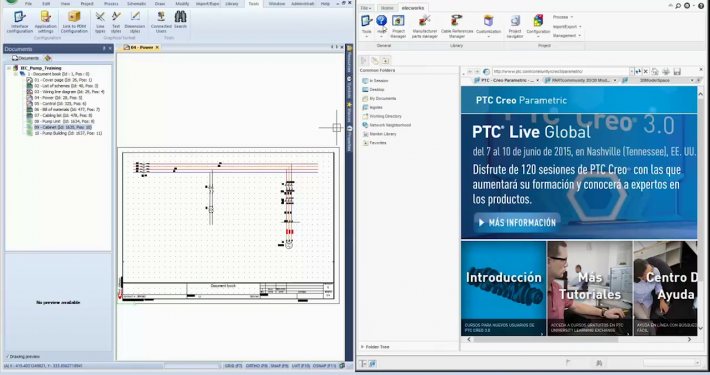Collapse the IEC_Pump_Training tree node
The height and width of the screenshot is (375, 710).
point(9,68)
